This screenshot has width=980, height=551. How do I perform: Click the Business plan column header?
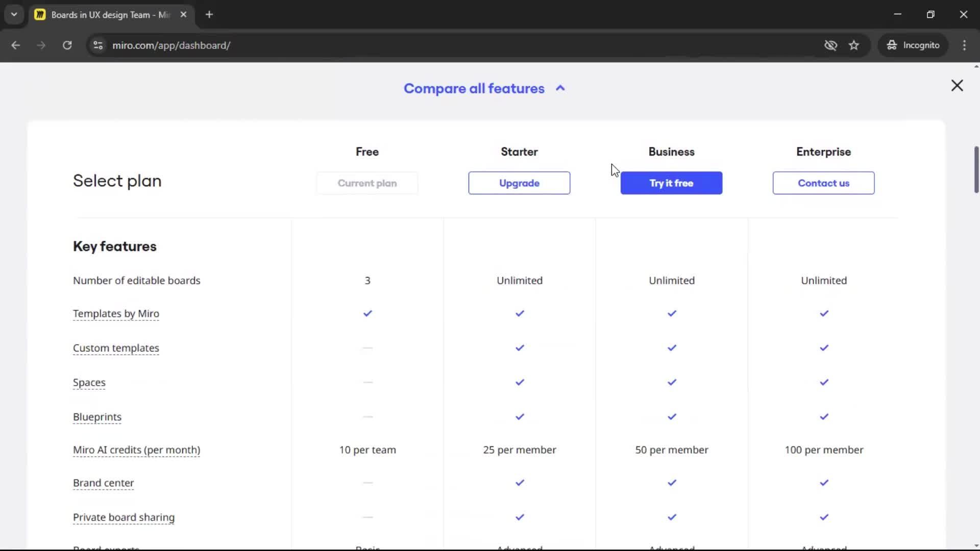(671, 152)
